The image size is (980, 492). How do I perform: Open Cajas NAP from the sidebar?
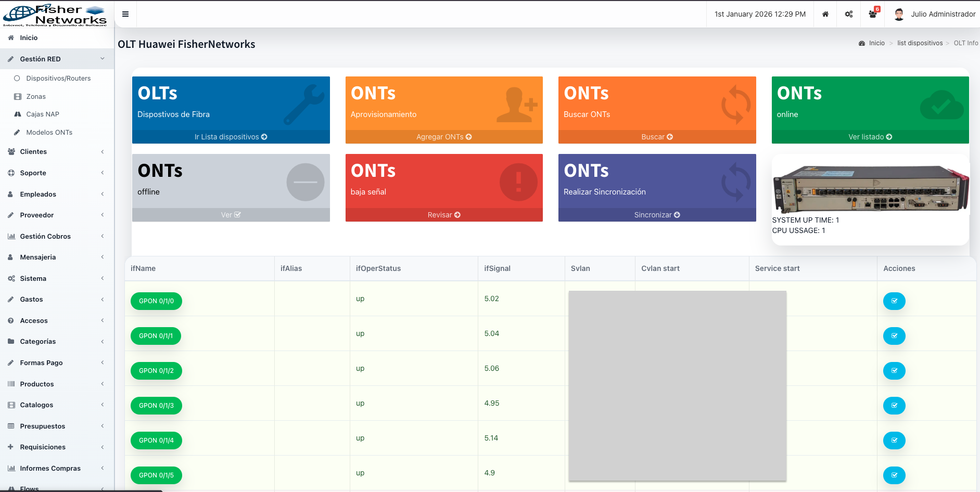pyautogui.click(x=43, y=114)
